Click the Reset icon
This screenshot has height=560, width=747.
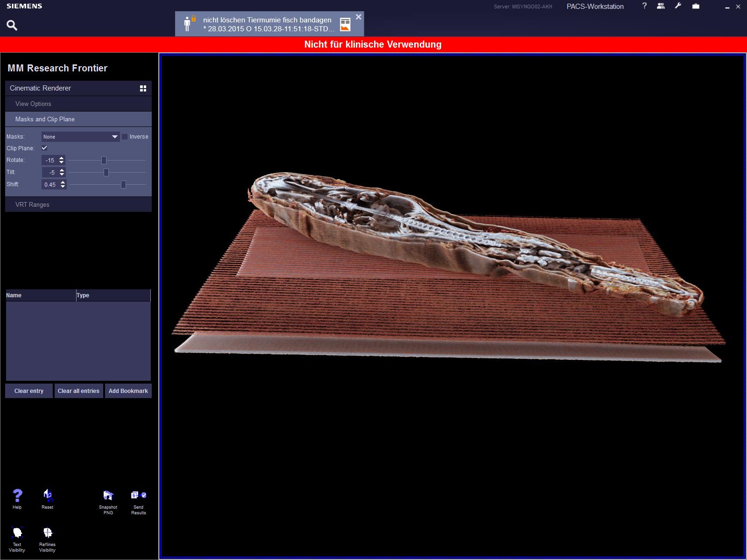pyautogui.click(x=48, y=496)
